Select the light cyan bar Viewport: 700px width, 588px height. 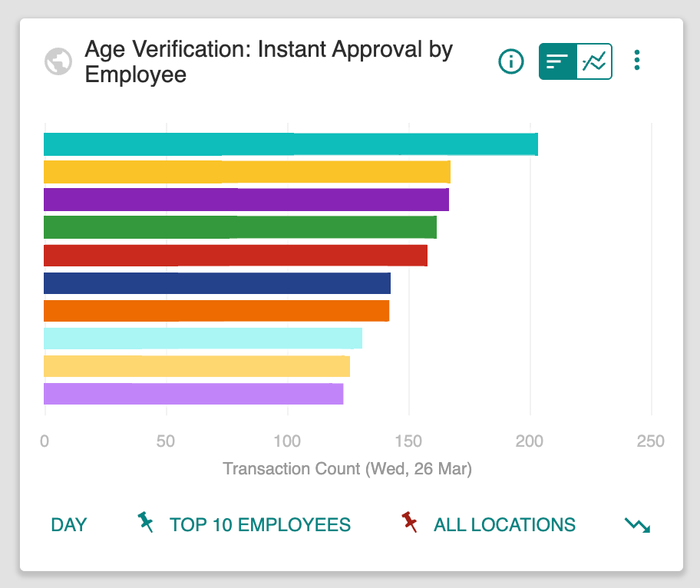(x=203, y=339)
